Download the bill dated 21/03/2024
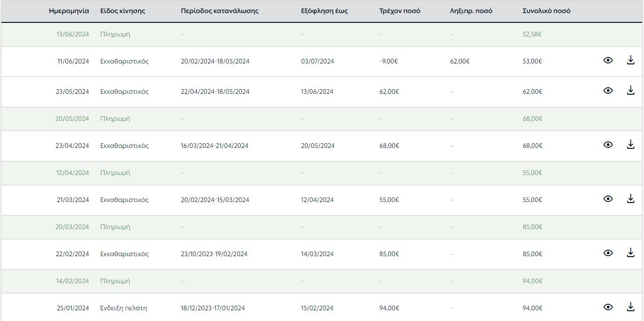This screenshot has height=321, width=644. pyautogui.click(x=630, y=199)
